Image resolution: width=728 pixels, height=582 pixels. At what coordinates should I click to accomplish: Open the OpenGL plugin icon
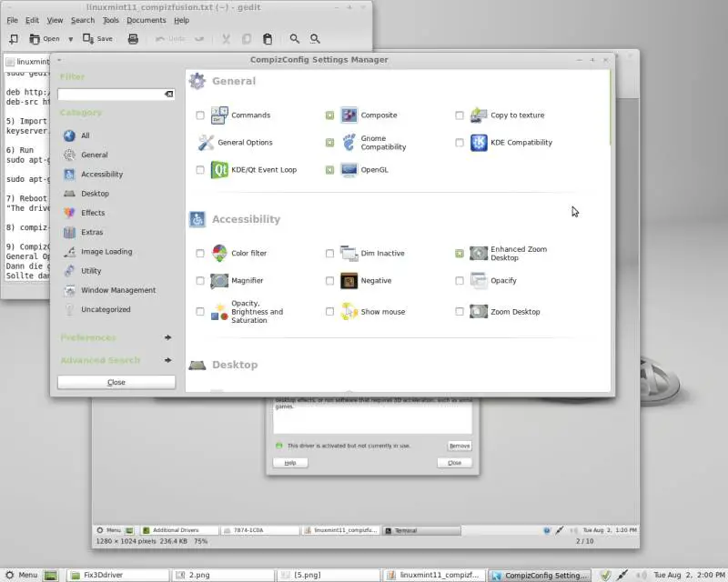pos(349,170)
